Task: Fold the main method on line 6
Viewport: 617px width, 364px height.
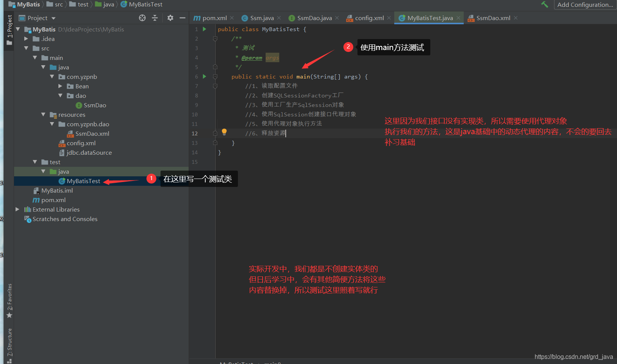Action: pyautogui.click(x=215, y=77)
